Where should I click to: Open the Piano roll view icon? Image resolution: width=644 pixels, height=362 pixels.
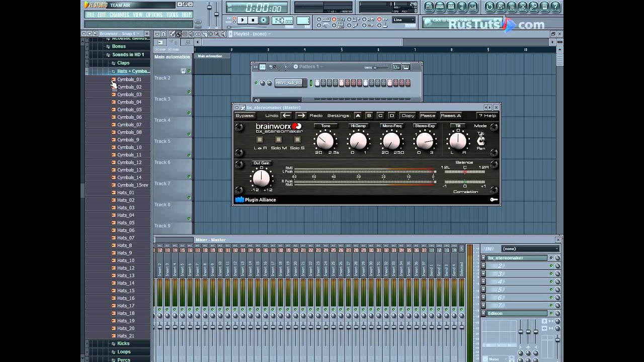coord(451,7)
